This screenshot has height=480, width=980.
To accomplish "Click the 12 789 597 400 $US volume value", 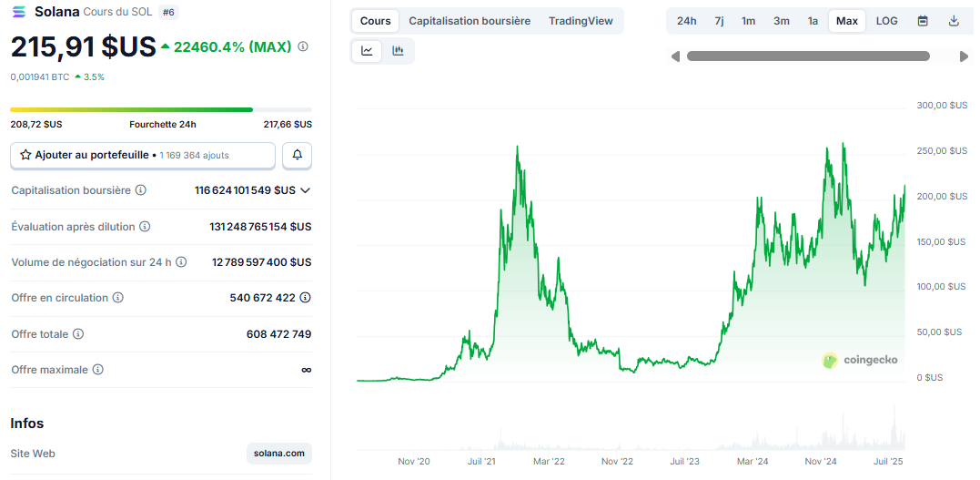I will (262, 262).
